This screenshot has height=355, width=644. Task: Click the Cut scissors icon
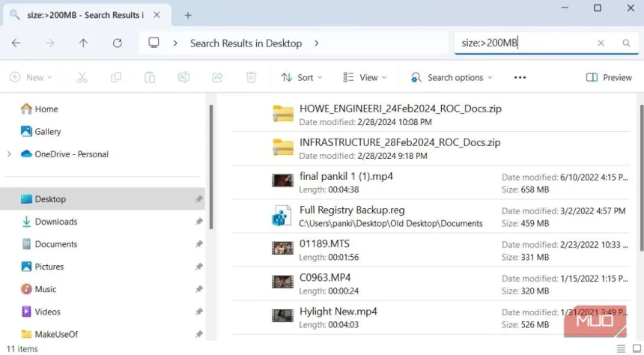click(x=82, y=77)
